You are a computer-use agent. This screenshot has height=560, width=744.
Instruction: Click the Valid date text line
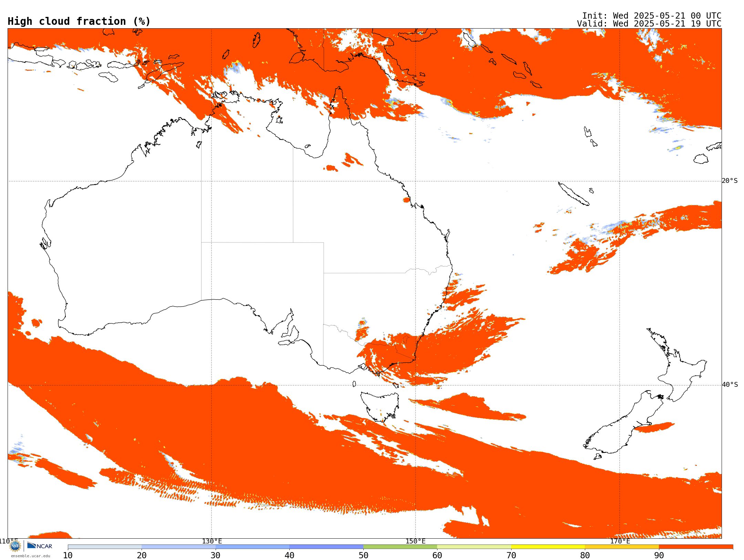(x=649, y=24)
